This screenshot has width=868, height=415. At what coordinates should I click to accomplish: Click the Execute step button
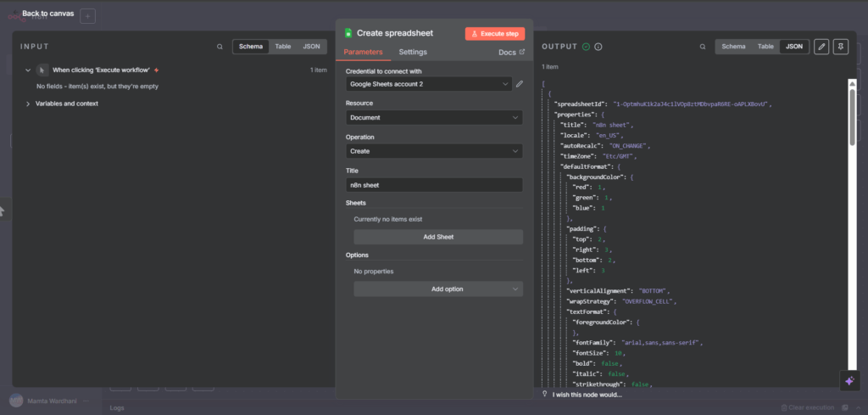495,33
